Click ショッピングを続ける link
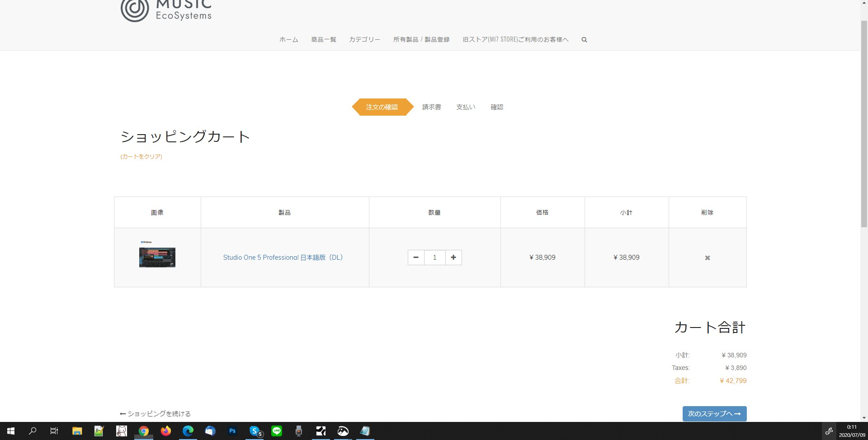This screenshot has width=868, height=440. point(155,414)
